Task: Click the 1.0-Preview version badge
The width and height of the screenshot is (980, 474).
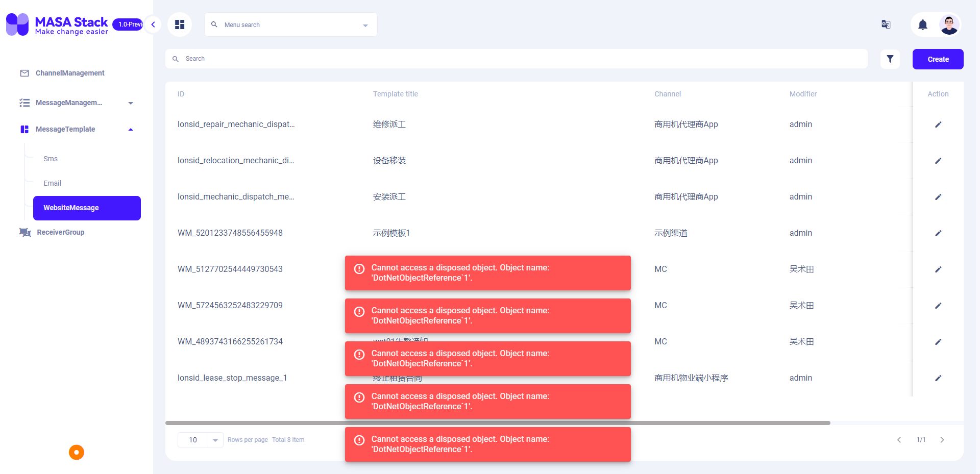Action: 128,24
